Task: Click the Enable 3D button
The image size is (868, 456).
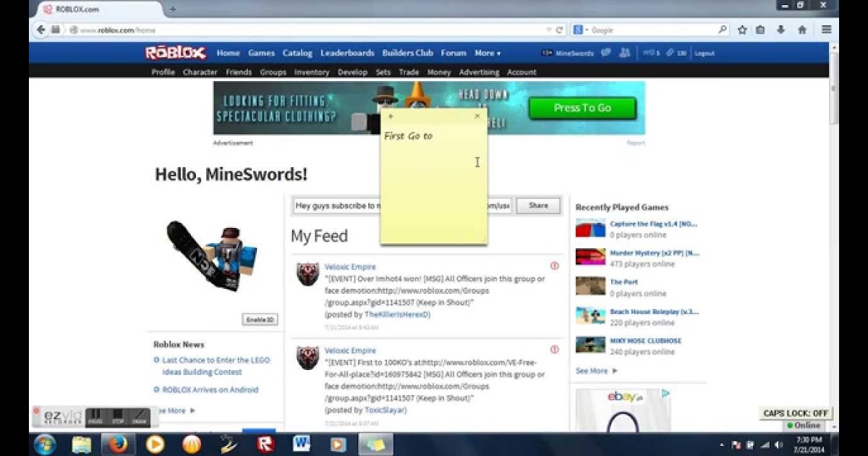Action: click(x=260, y=319)
